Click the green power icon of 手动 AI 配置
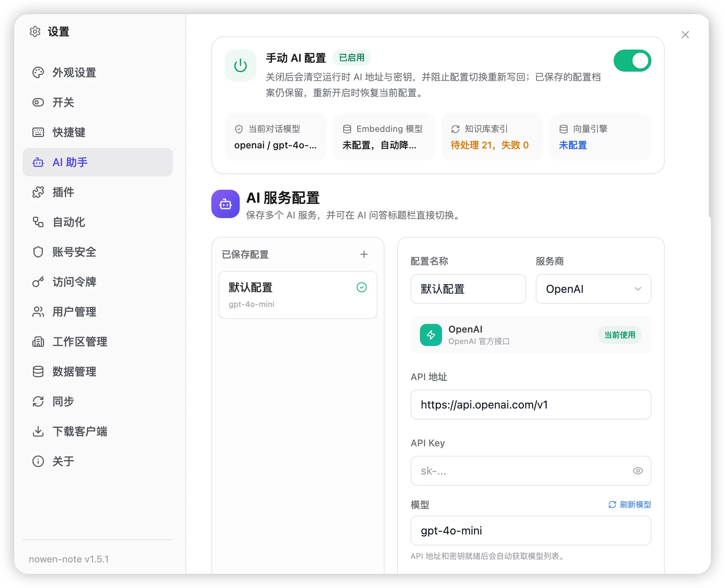The height and width of the screenshot is (588, 725). (x=240, y=65)
